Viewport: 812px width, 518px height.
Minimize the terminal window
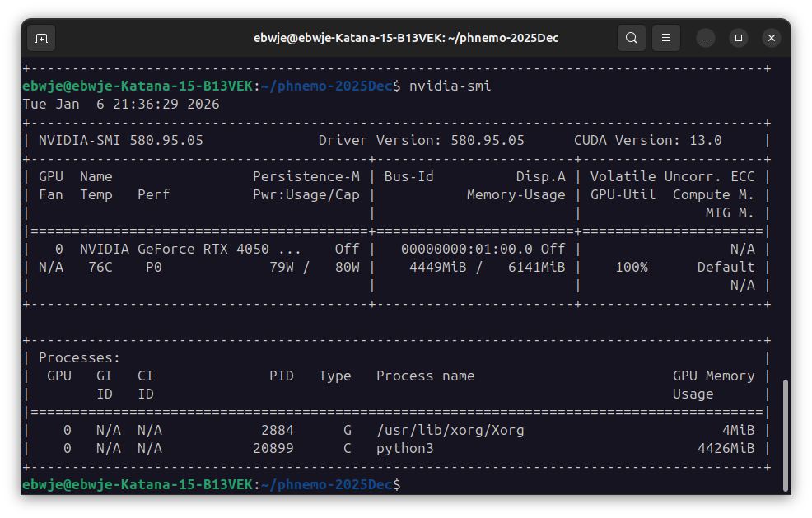(x=706, y=38)
